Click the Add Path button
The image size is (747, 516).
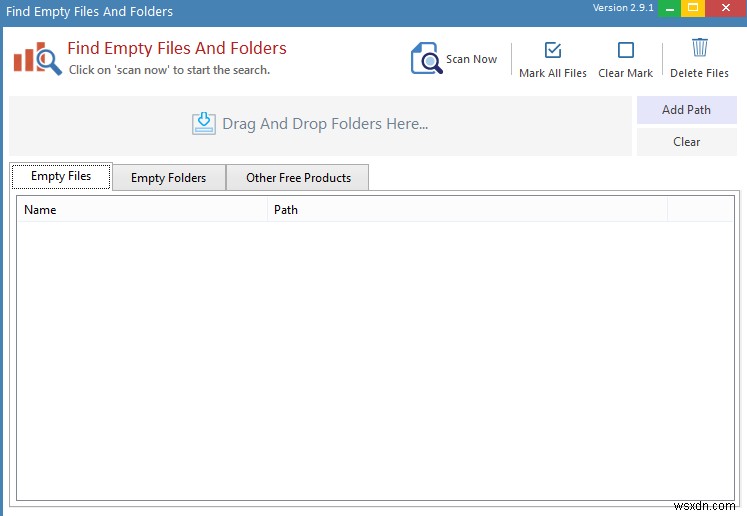(686, 110)
